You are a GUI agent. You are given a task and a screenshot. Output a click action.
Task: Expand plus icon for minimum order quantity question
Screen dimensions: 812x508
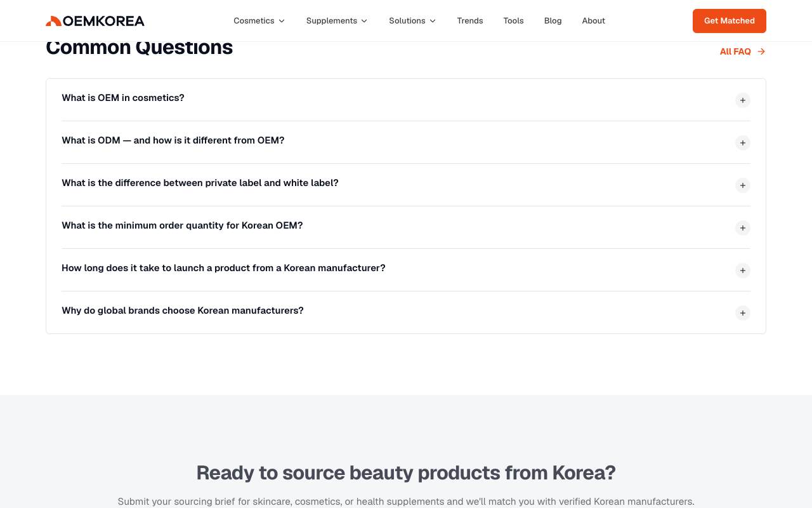[x=743, y=228]
